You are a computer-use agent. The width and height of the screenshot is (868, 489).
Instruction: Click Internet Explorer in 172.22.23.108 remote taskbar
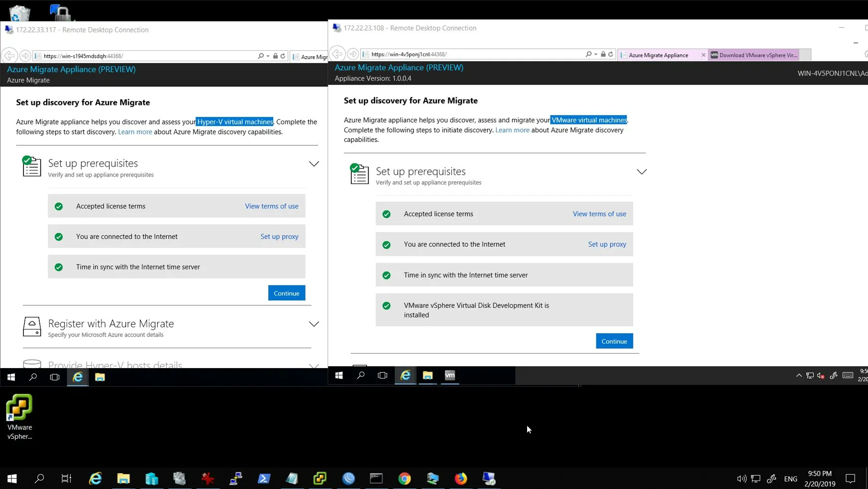tap(406, 375)
